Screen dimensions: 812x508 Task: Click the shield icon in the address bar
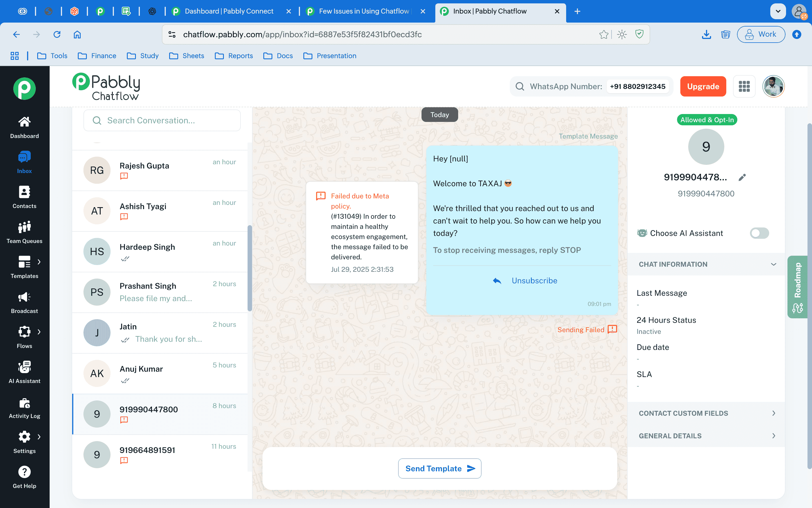(x=639, y=34)
